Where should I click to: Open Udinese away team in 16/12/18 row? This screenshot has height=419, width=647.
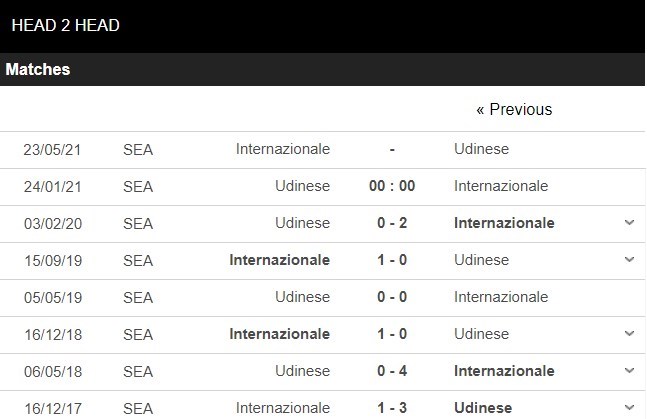click(x=481, y=334)
